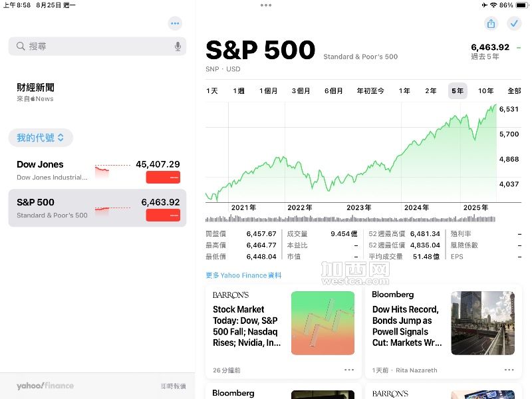Open more options on Bloomberg article card
The image size is (532, 399).
pyautogui.click(x=509, y=370)
